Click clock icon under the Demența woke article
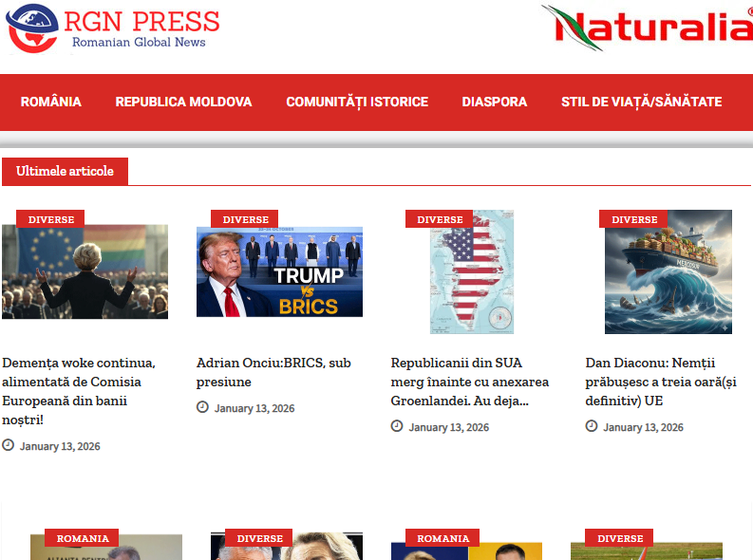This screenshot has height=560, width=753. (9, 445)
